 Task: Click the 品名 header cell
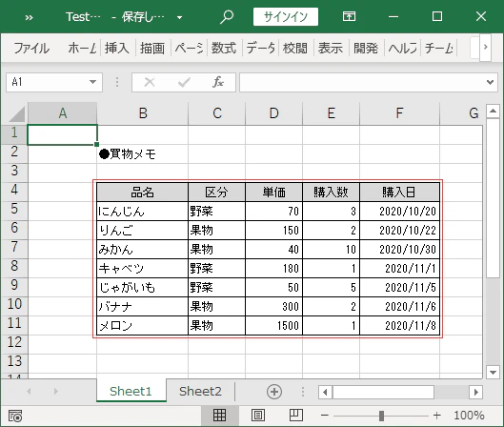point(142,193)
